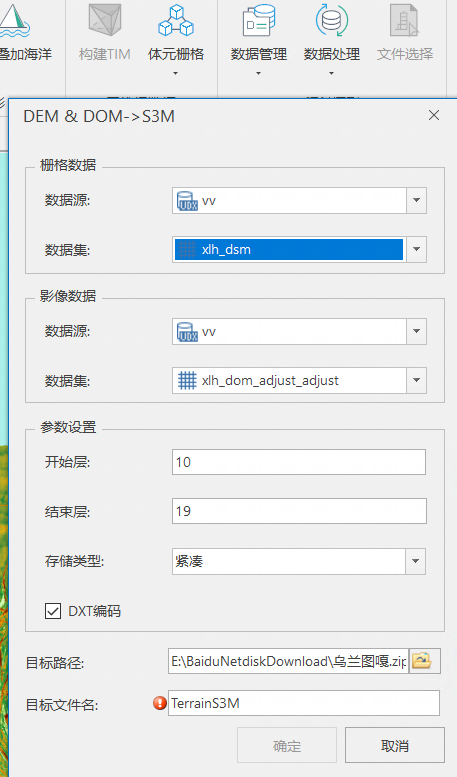
Task: Click the 开始层 input field
Action: click(x=299, y=462)
